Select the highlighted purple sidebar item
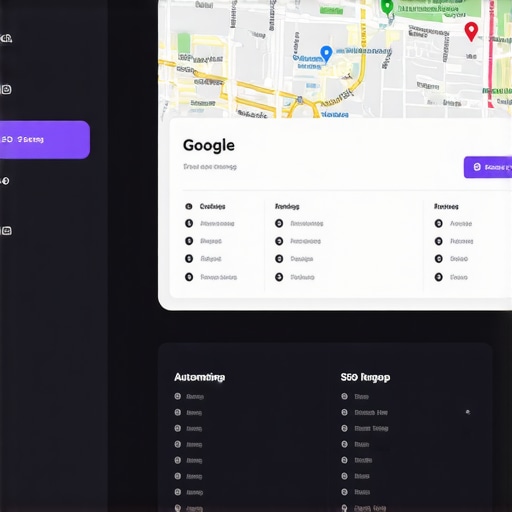Image resolution: width=512 pixels, height=512 pixels. click(x=45, y=140)
